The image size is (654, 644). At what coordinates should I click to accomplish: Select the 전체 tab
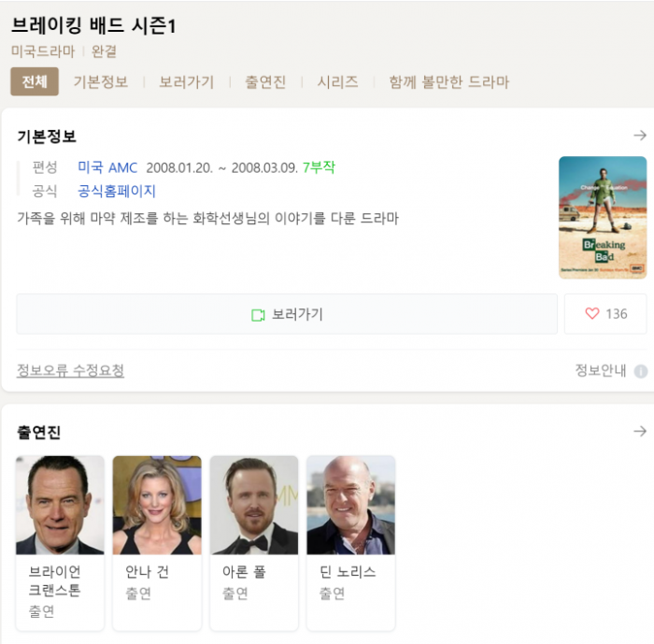click(x=35, y=82)
